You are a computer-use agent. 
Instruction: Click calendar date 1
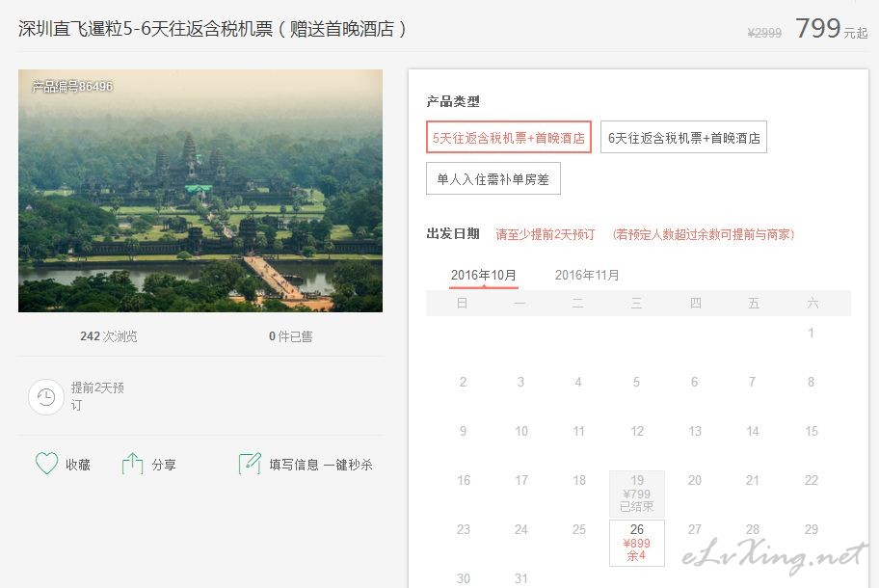click(811, 333)
